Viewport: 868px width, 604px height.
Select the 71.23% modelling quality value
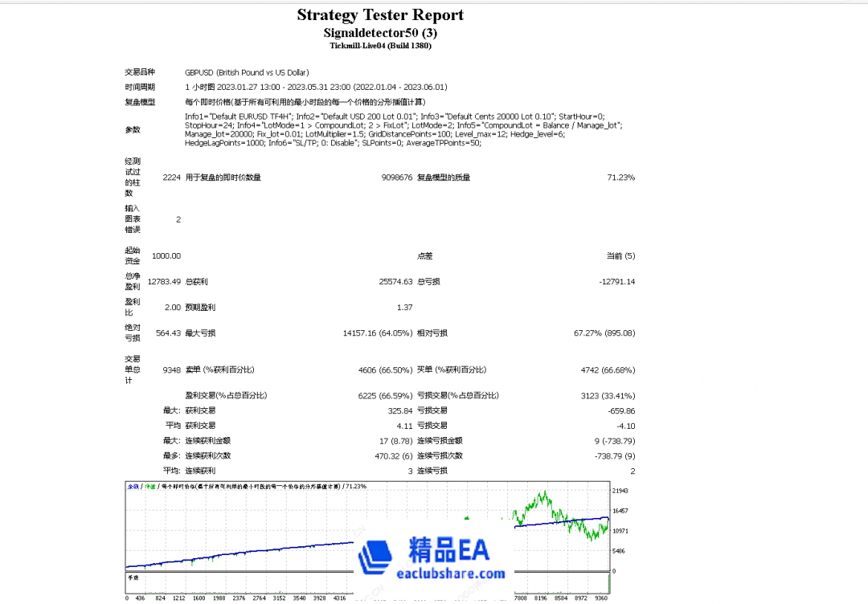click(620, 178)
